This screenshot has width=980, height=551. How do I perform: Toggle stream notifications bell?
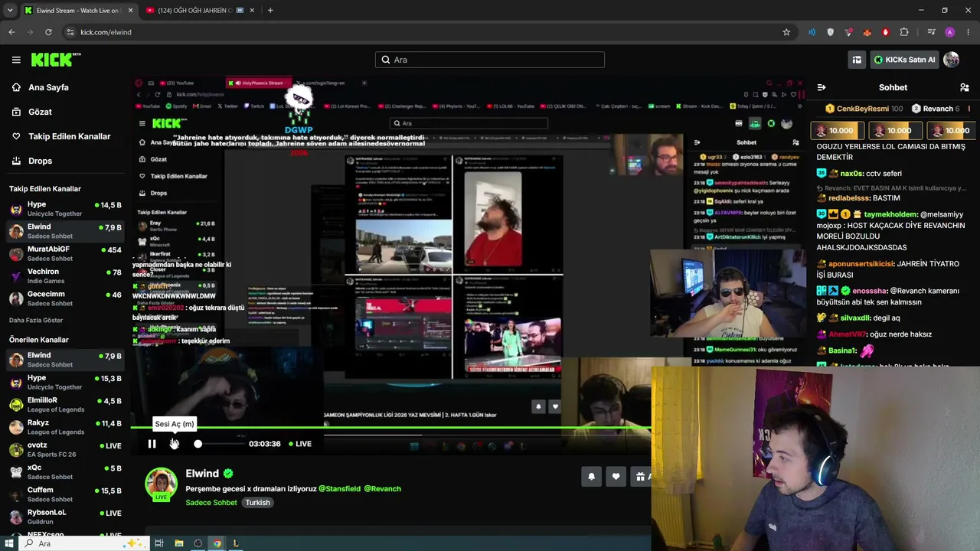tap(591, 477)
